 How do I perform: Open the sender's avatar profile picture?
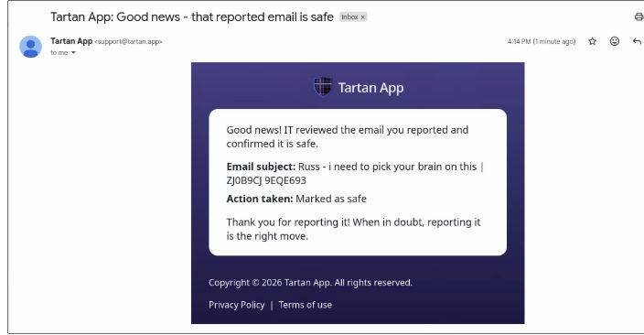click(x=30, y=47)
